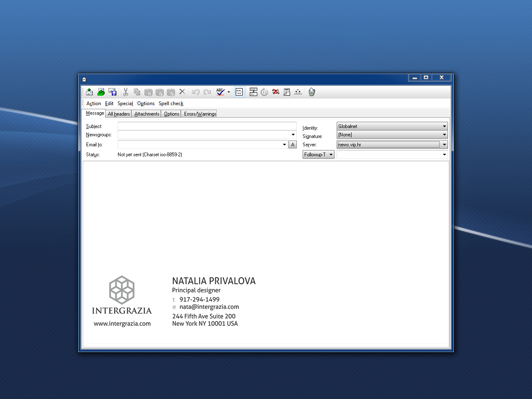Screen dimensions: 532x399
Task: Click the Copy icon in toolbar
Action: pos(137,92)
